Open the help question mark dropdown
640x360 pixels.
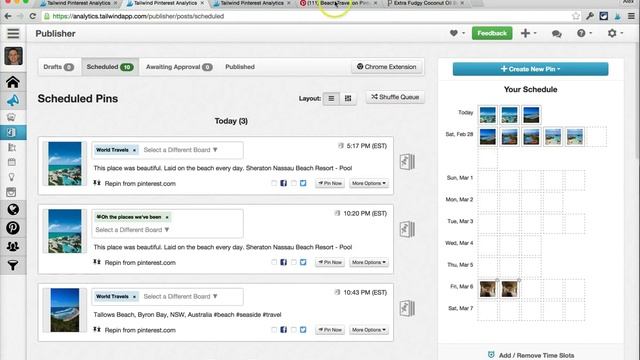tap(584, 33)
